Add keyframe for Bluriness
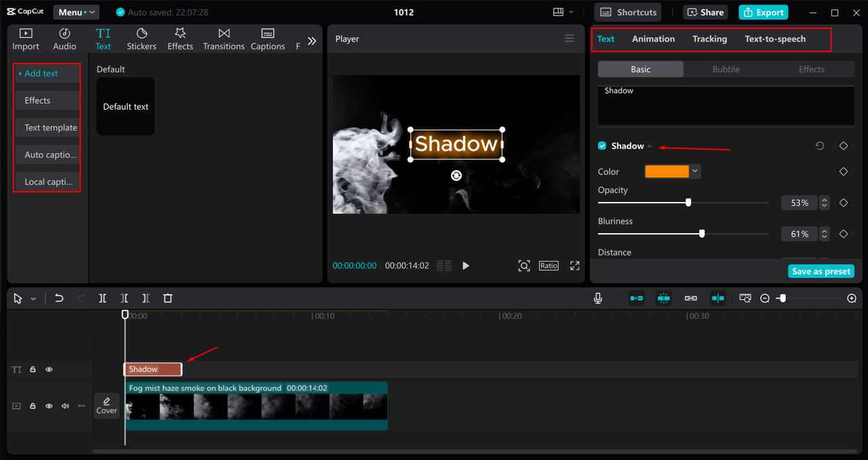 point(844,234)
